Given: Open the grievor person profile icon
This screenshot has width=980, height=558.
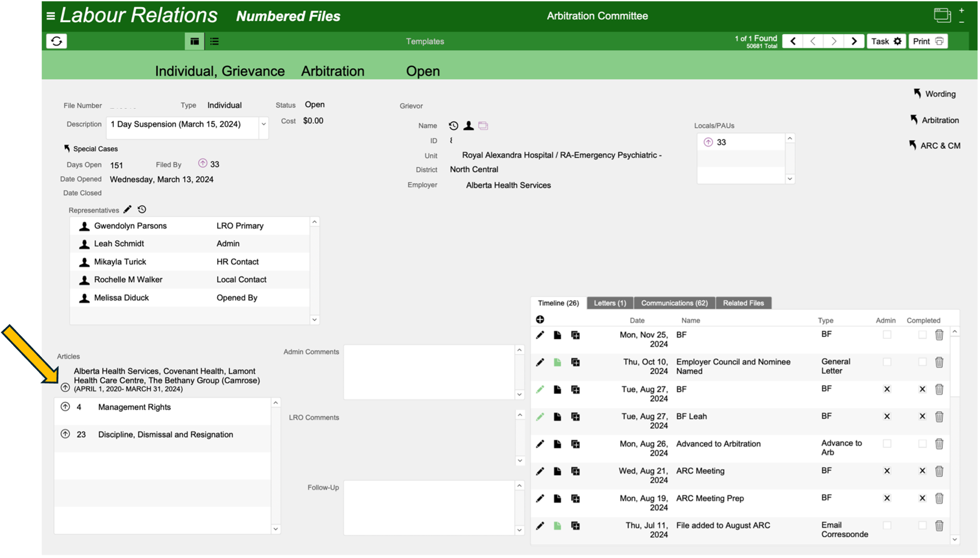Looking at the screenshot, I should click(468, 126).
